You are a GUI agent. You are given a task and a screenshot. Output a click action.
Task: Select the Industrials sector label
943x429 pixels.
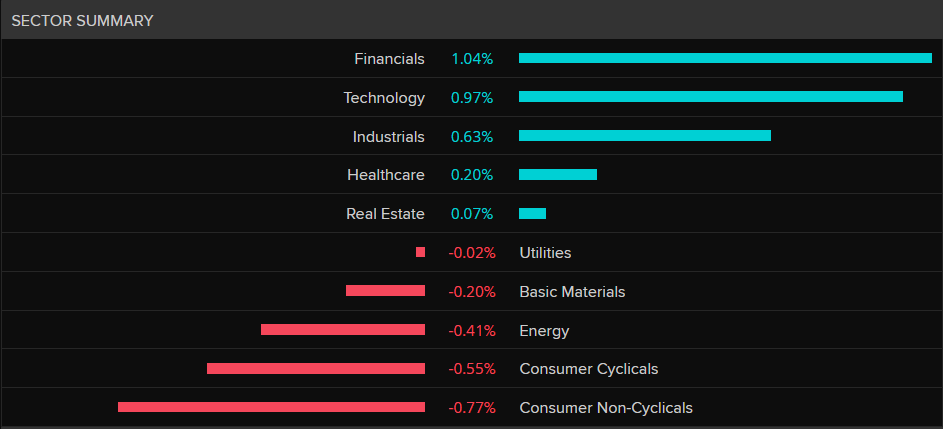coord(388,137)
